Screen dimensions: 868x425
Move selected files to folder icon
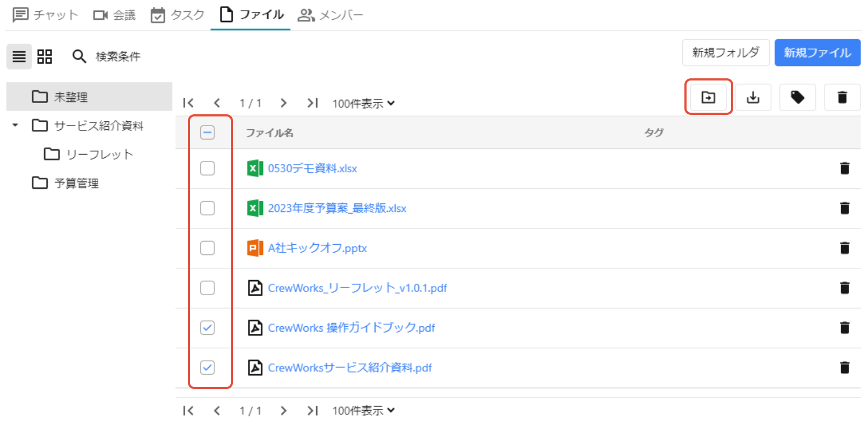(x=709, y=97)
